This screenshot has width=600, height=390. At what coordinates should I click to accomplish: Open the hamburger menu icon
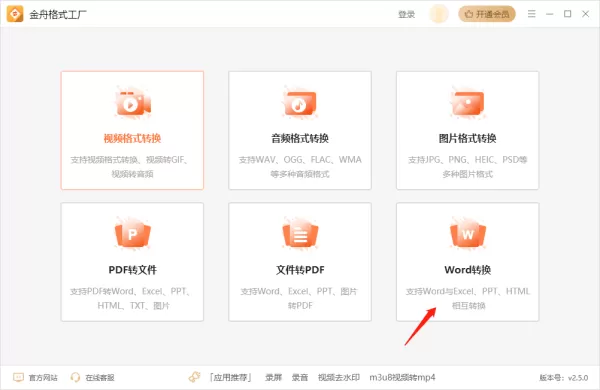(x=532, y=14)
